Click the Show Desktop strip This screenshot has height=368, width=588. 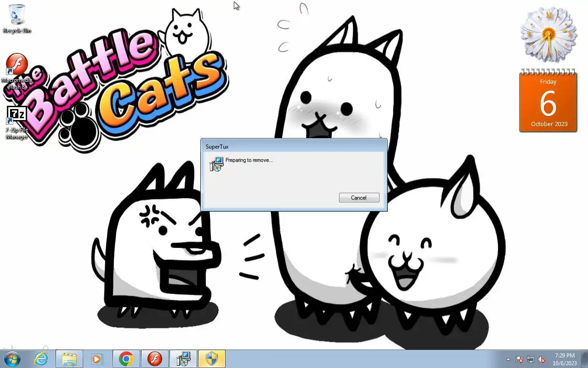(584, 359)
